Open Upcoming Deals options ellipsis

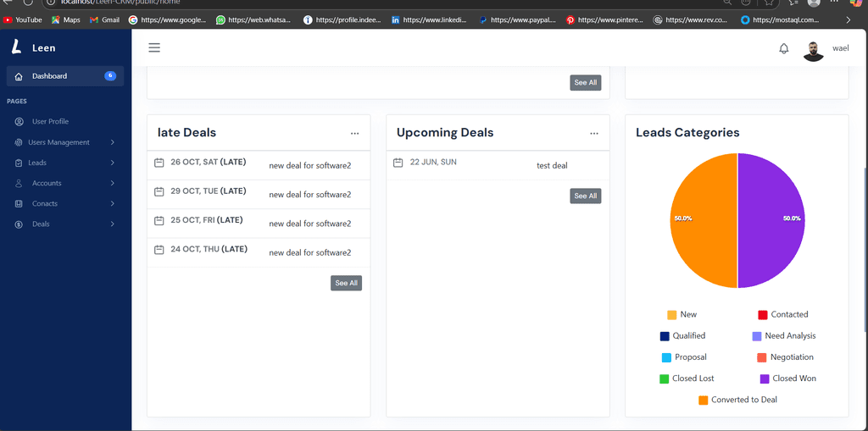594,133
